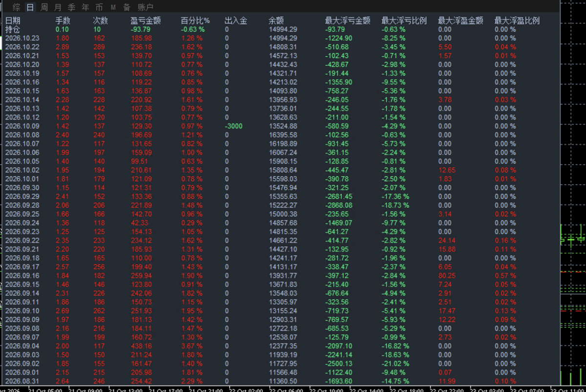Image resolution: width=586 pixels, height=392 pixels.
Task: Select the 2026.10.01 date row
Action: tap(22, 179)
